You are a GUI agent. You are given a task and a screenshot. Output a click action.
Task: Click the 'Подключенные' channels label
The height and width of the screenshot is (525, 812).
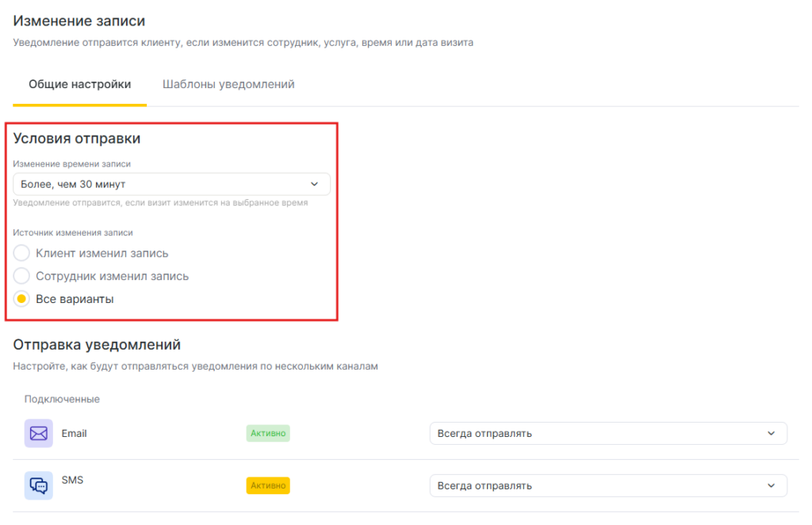[62, 399]
